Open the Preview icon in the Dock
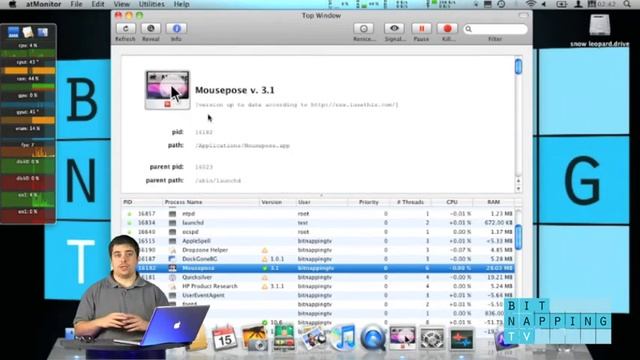This screenshot has height=360, width=640. [x=313, y=338]
